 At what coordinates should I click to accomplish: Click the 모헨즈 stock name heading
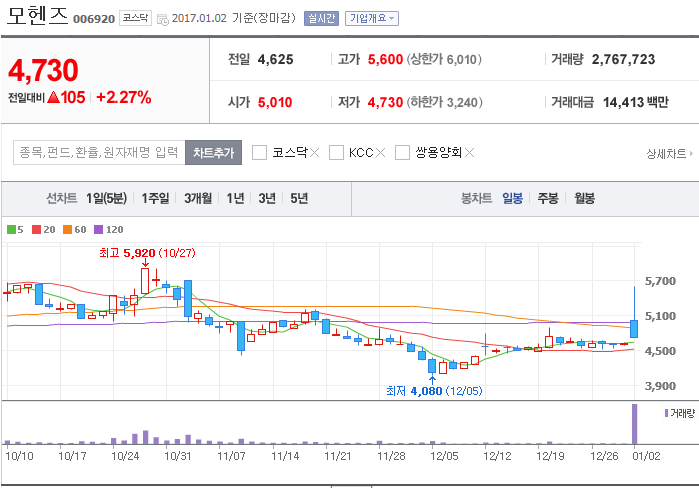[x=37, y=16]
